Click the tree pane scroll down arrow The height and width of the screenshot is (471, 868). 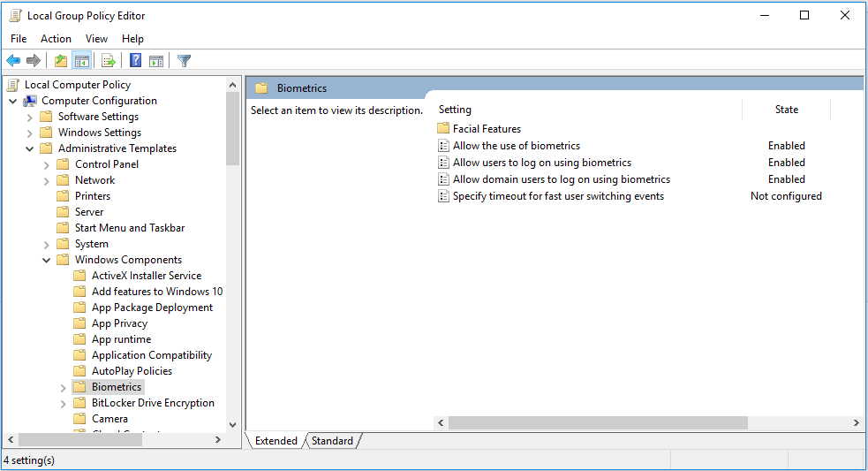click(x=233, y=424)
